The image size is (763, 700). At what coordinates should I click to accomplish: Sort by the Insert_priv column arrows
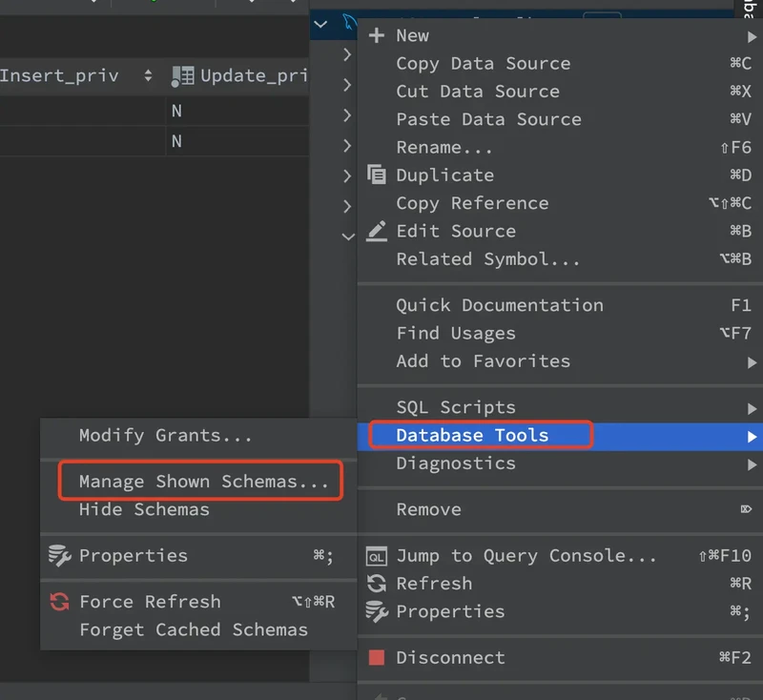(148, 76)
